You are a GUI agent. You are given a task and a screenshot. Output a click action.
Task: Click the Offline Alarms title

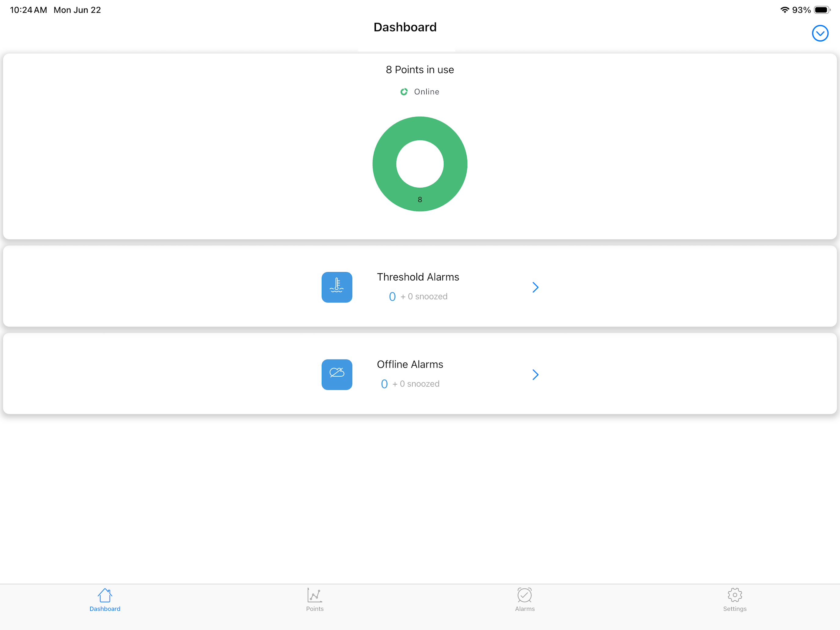tap(410, 364)
